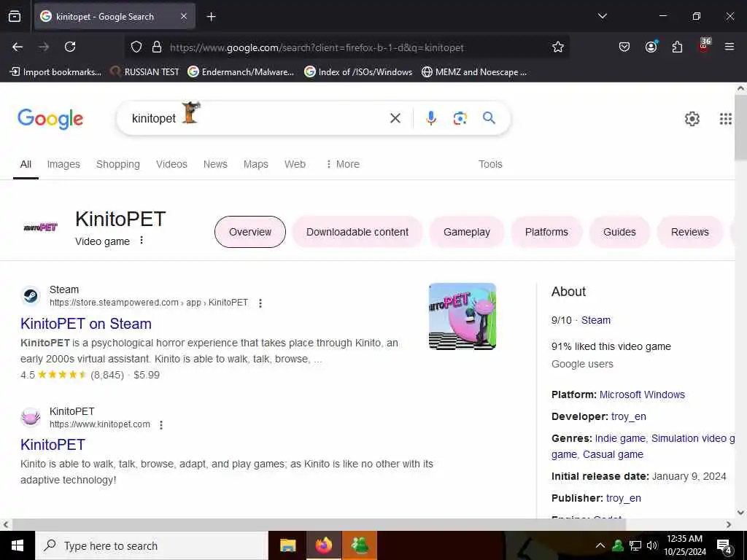Viewport: 747px width, 560px height.
Task: Clear the Google search box text
Action: pos(395,118)
